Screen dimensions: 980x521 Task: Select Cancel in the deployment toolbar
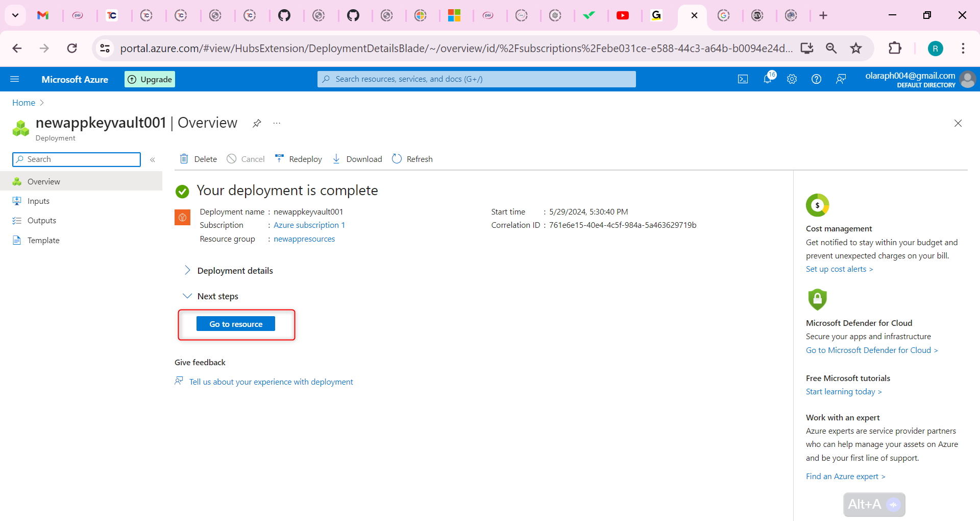pos(246,159)
